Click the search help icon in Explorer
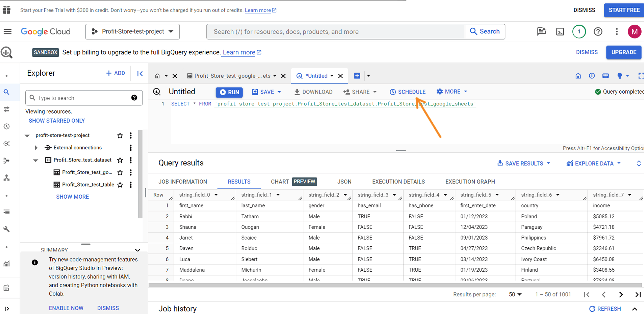Viewport: 644px width, 314px height. (x=134, y=98)
